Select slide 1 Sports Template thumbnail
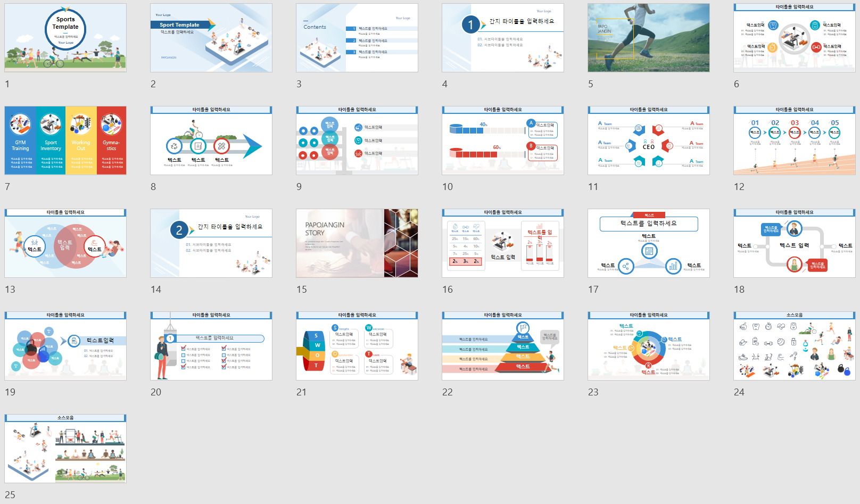 [x=65, y=38]
